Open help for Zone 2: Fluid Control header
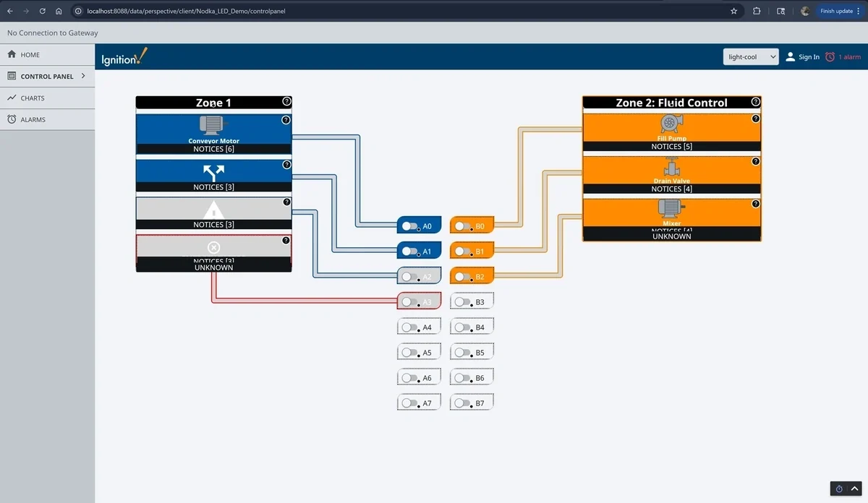 [x=756, y=102]
